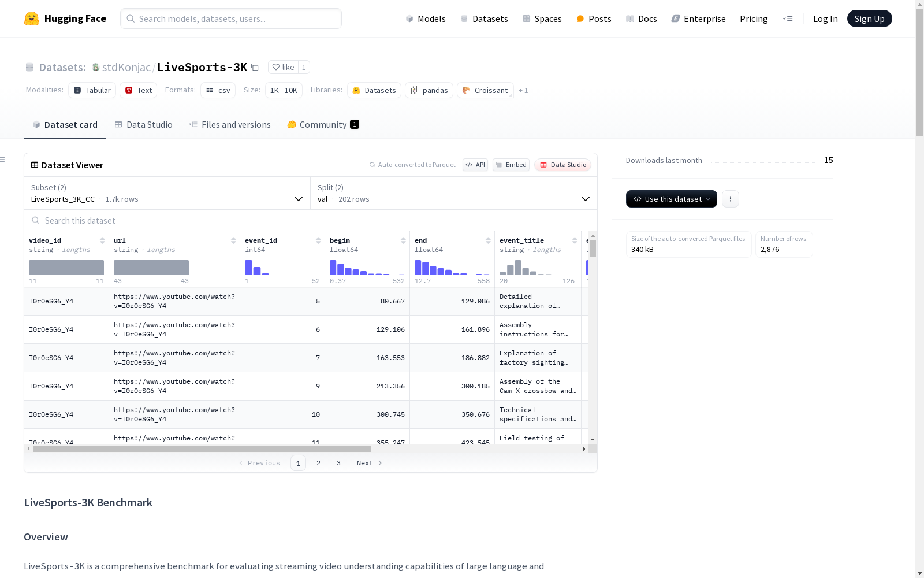
Task: Click the Sign Up button
Action: point(870,18)
